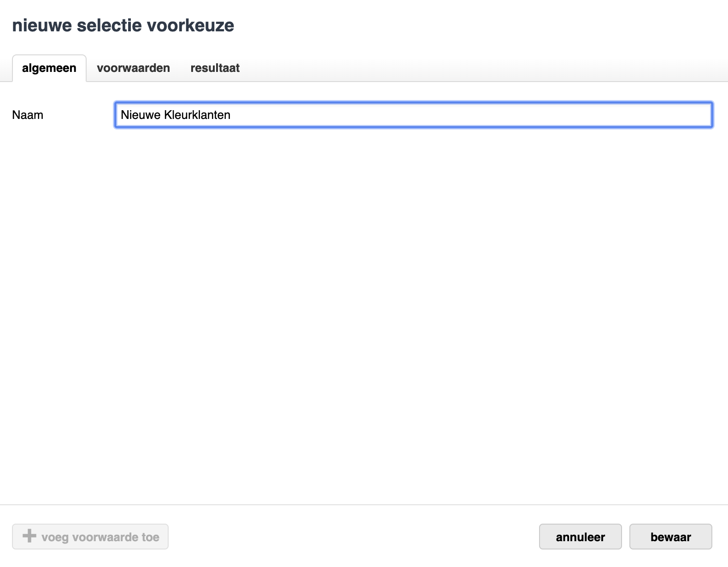Select the algemeen tab
Image resolution: width=728 pixels, height=567 pixels.
click(49, 68)
